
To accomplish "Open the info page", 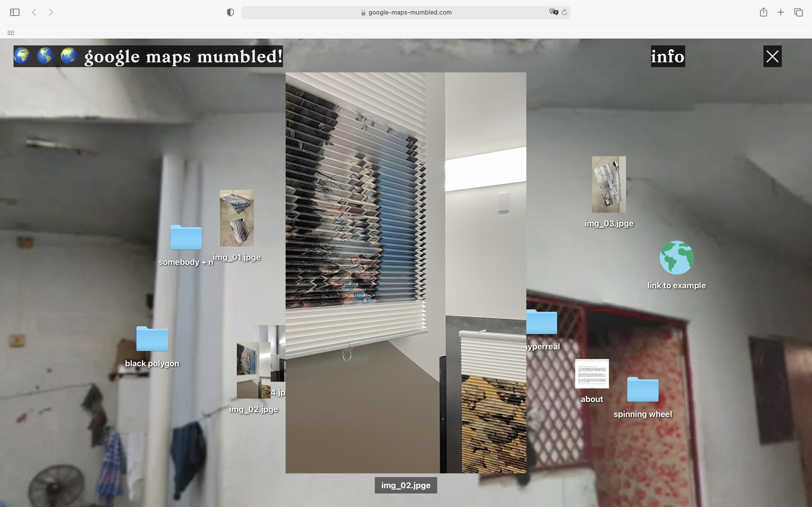I will (x=668, y=56).
